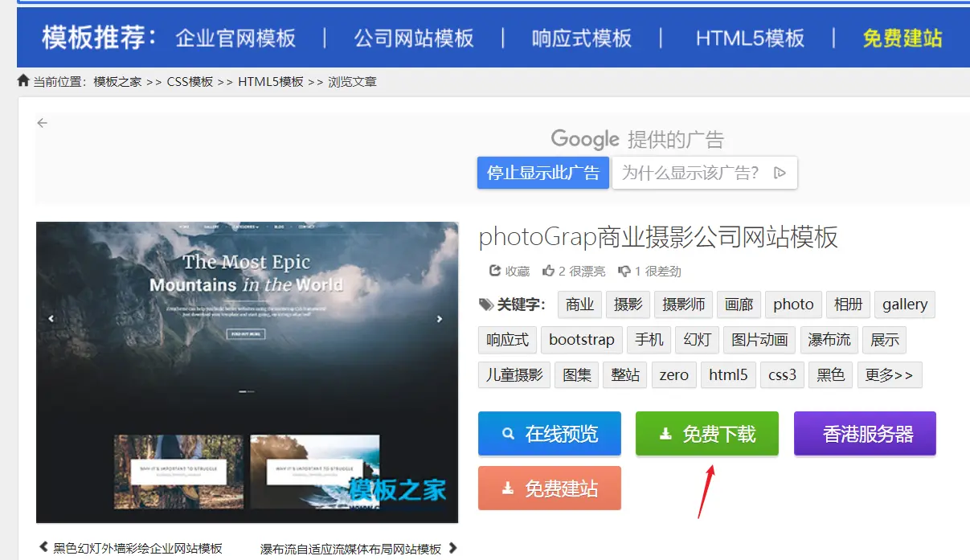Viewport: 970px width, 560px height.
Task: Advance preview slider with right arrow
Action: click(440, 319)
